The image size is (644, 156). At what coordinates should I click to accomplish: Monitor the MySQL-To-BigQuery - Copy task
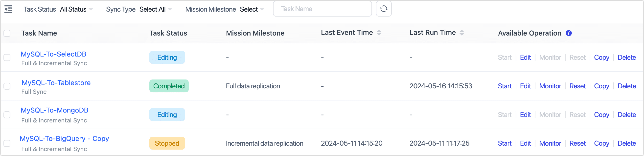click(550, 143)
